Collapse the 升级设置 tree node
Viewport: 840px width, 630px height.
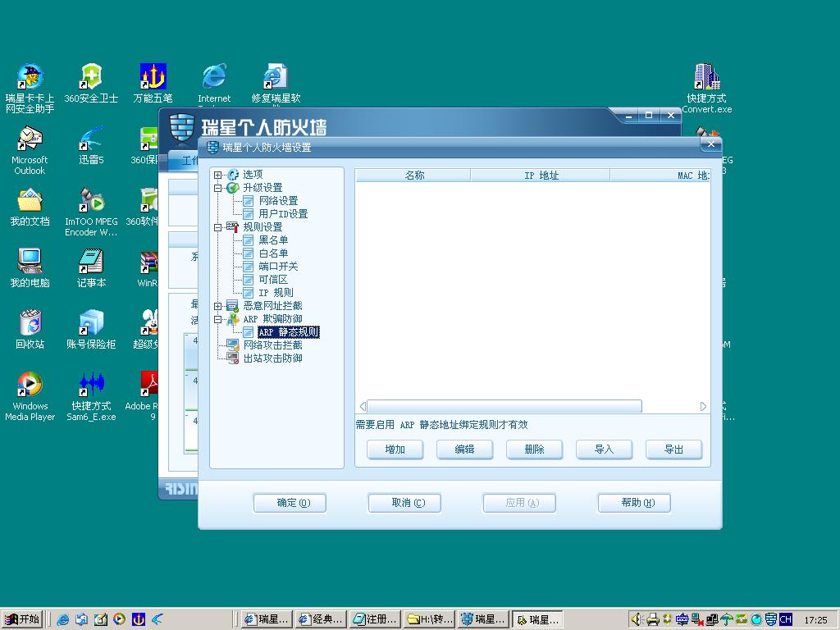click(x=217, y=188)
